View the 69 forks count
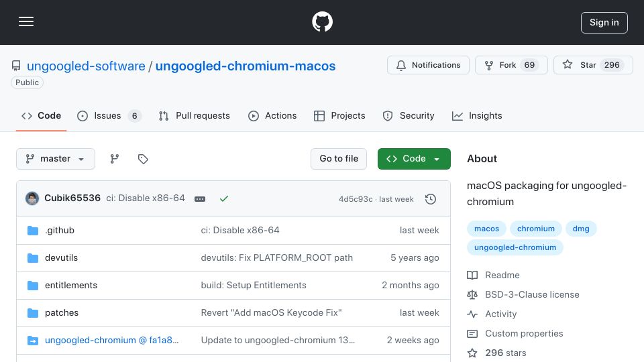Viewport: 644px width, 362px height. pos(529,65)
